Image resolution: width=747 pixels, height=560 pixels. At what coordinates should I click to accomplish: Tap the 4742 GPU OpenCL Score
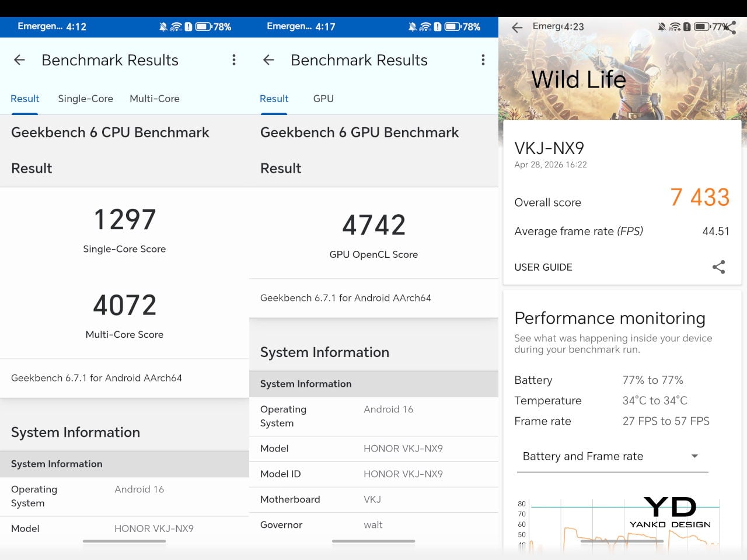coord(373,225)
